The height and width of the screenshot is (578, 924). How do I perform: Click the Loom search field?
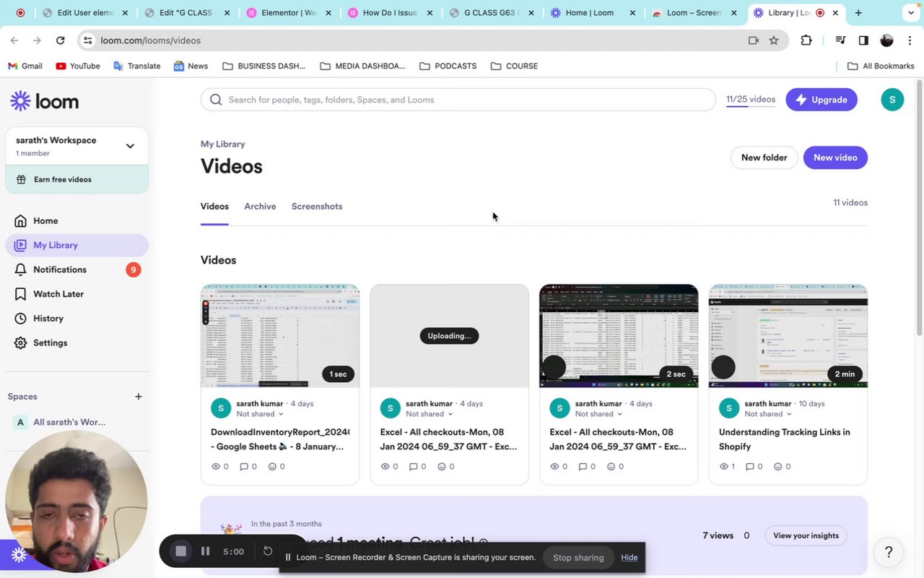[458, 100]
